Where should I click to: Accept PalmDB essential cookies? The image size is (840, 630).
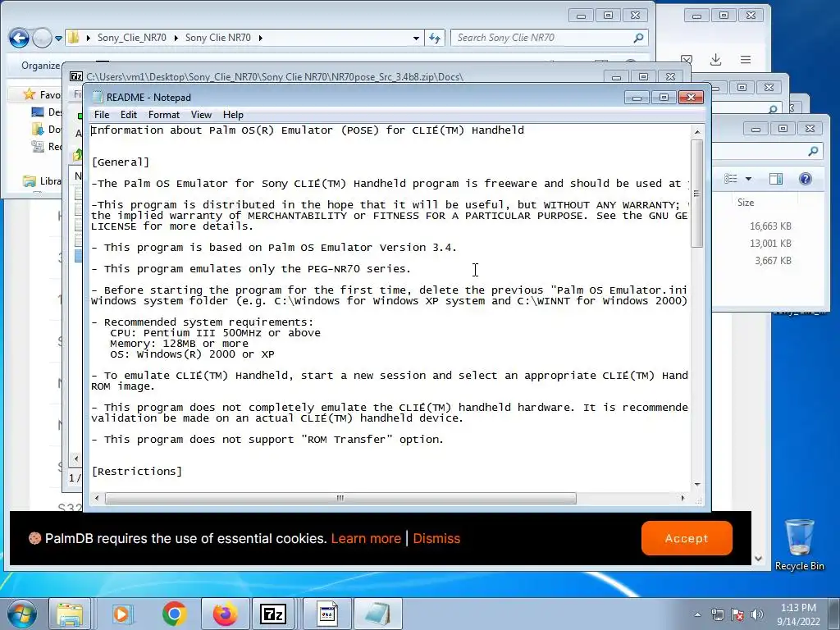click(687, 538)
